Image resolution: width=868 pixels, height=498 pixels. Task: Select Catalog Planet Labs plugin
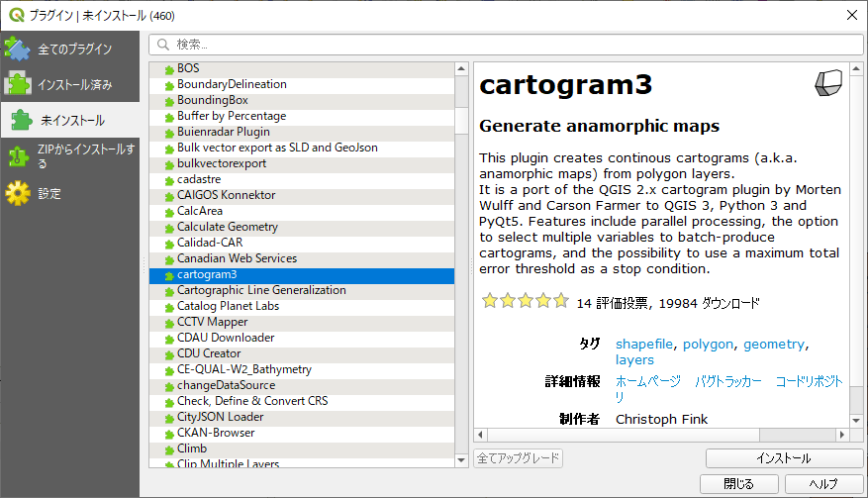coord(302,306)
